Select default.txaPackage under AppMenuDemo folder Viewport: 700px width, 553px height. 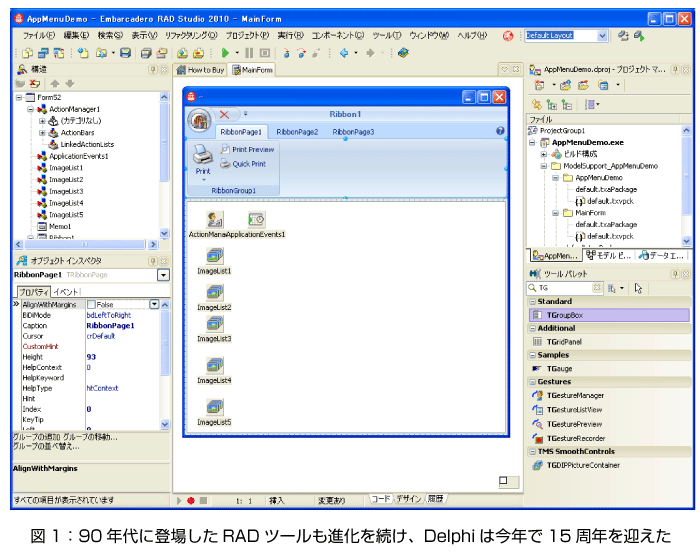click(x=606, y=189)
